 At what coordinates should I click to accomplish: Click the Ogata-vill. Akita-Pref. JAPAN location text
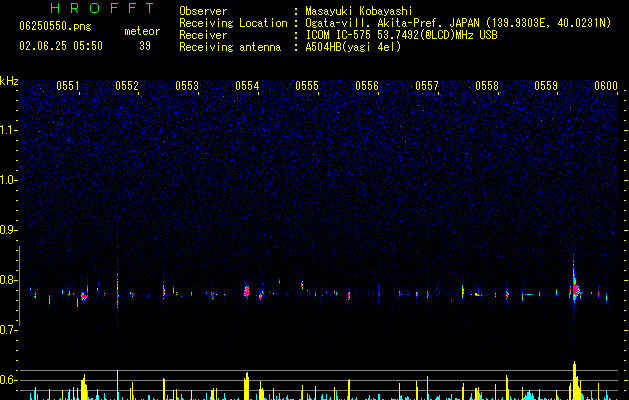tap(458, 23)
